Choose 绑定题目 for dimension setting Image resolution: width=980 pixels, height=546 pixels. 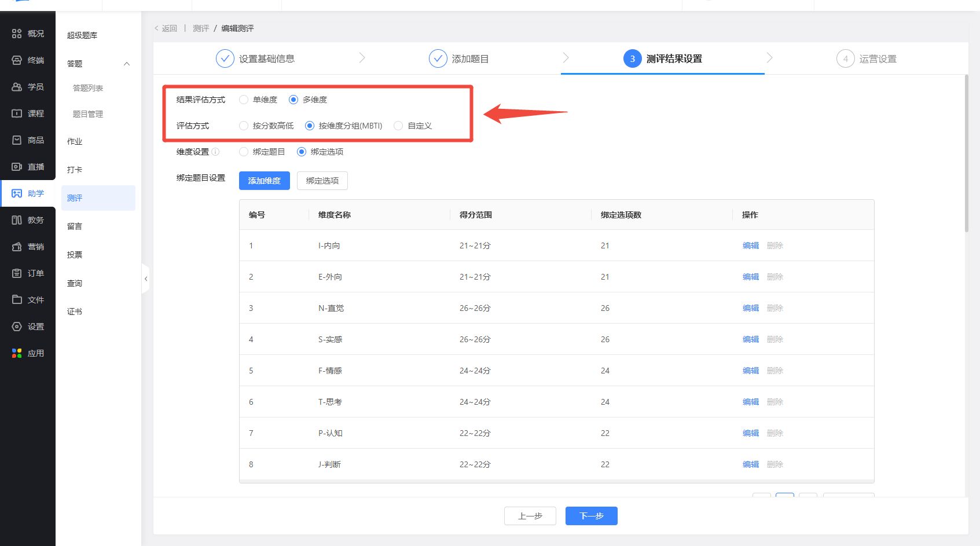[x=244, y=152]
